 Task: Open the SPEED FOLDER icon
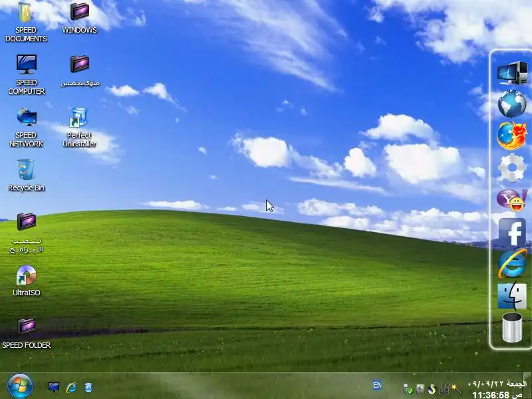pos(27,334)
